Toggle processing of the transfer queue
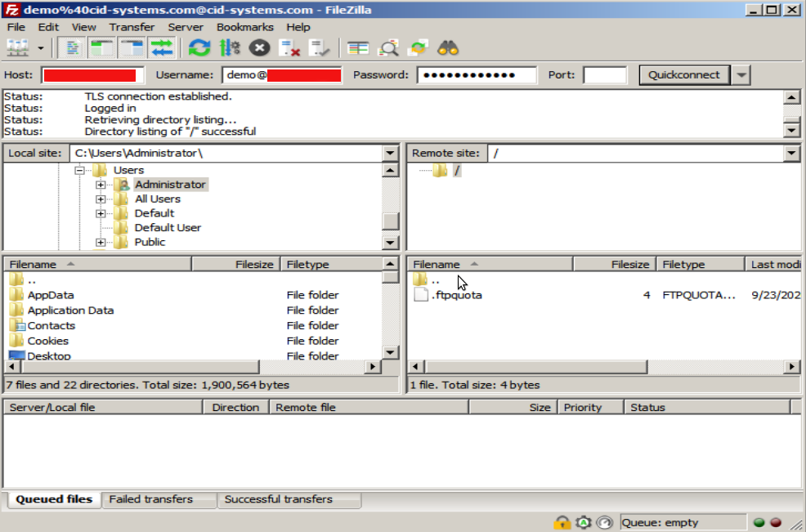 (x=230, y=48)
